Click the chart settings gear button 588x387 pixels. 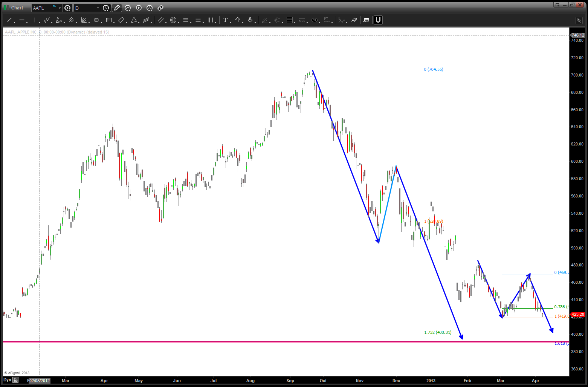67,8
